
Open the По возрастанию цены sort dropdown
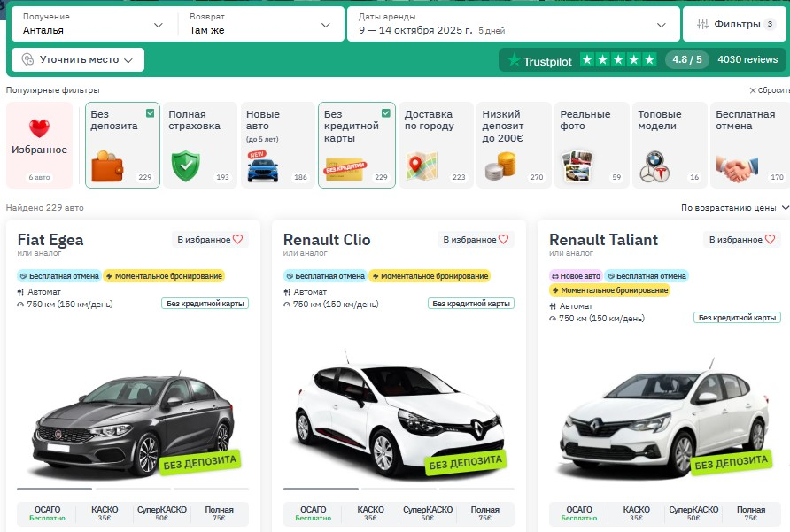click(734, 208)
